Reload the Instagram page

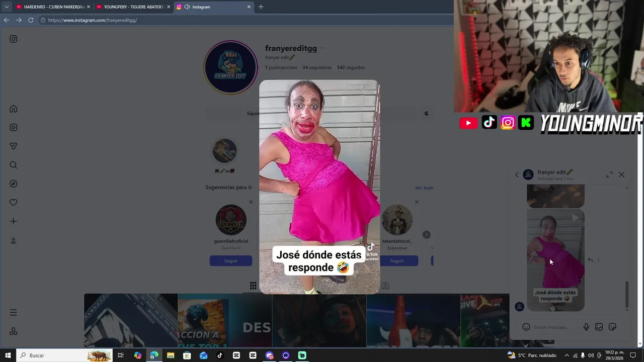(x=31, y=20)
